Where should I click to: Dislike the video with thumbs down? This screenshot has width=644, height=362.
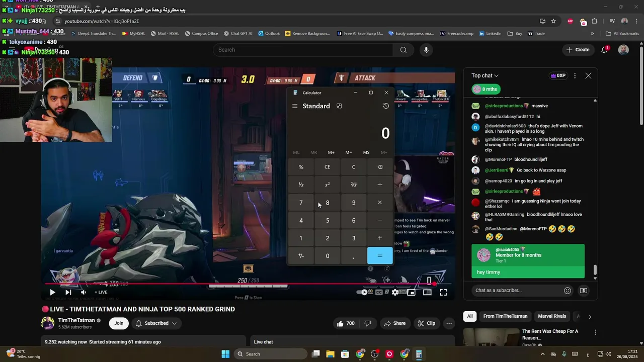[x=368, y=323]
